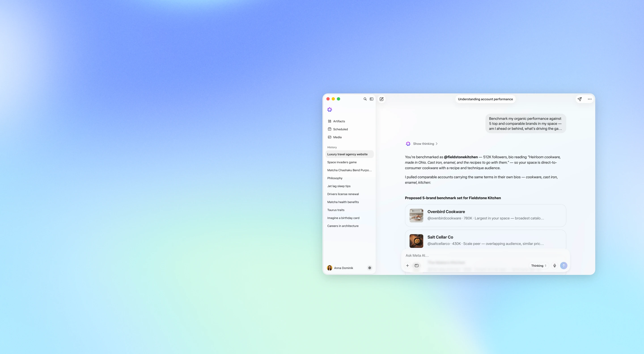The image size is (644, 354).
Task: Open the Scheduled section
Action: pyautogui.click(x=350, y=129)
